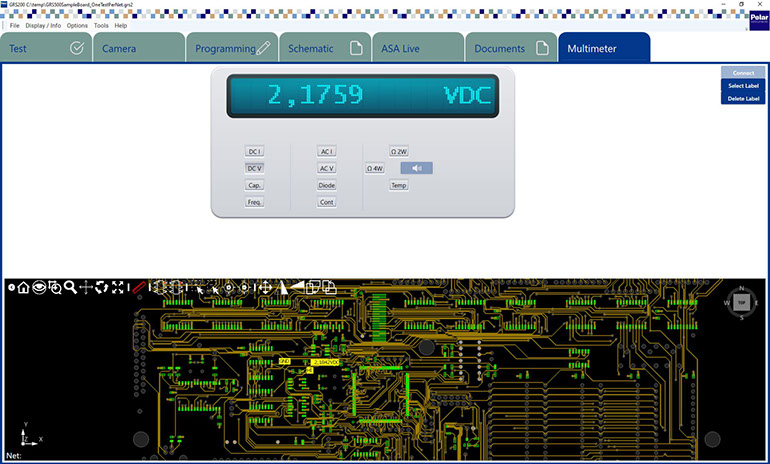
Task: Open the Tools menu
Action: [101, 25]
